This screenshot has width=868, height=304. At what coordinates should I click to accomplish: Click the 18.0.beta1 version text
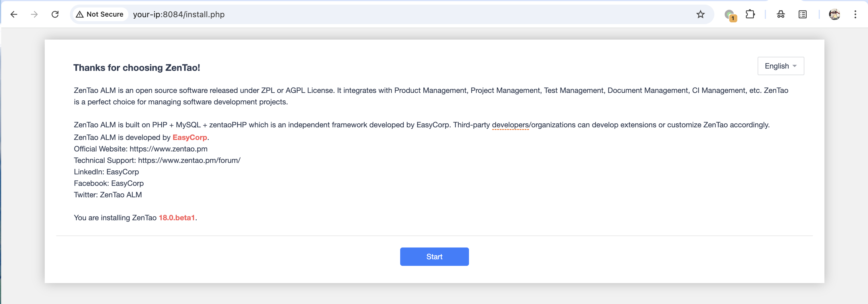click(177, 218)
